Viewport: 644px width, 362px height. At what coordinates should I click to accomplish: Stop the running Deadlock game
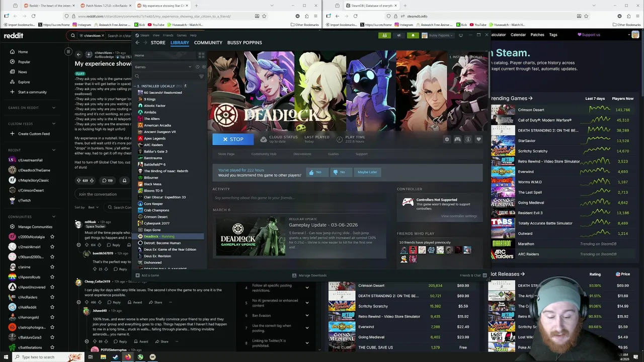coord(233,139)
